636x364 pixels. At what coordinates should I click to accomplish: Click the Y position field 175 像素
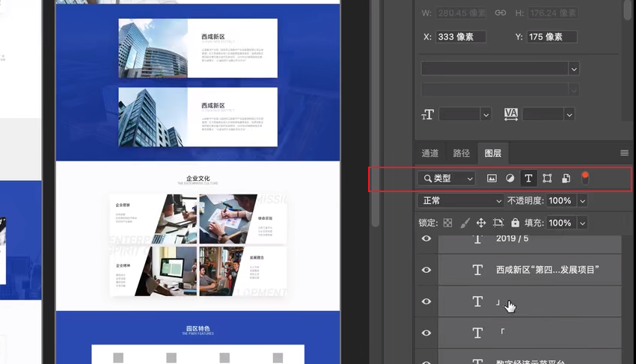pos(552,37)
